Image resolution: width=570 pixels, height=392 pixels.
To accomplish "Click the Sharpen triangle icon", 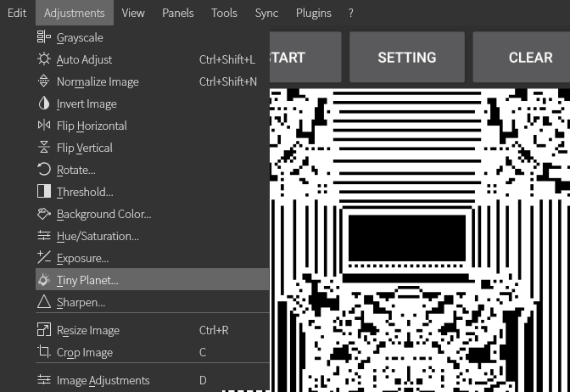I will 44,302.
